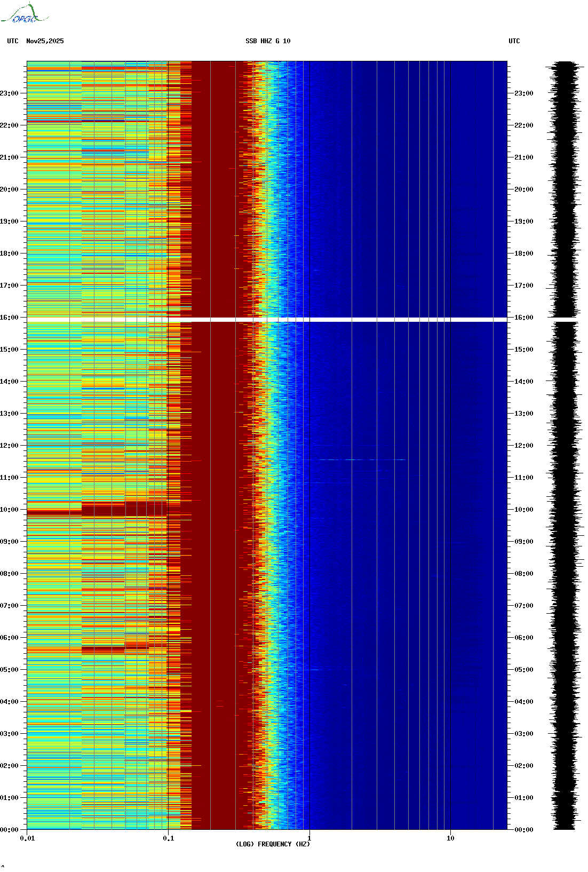Click the Nov25,2025 date label
588x872 pixels.
pos(45,41)
